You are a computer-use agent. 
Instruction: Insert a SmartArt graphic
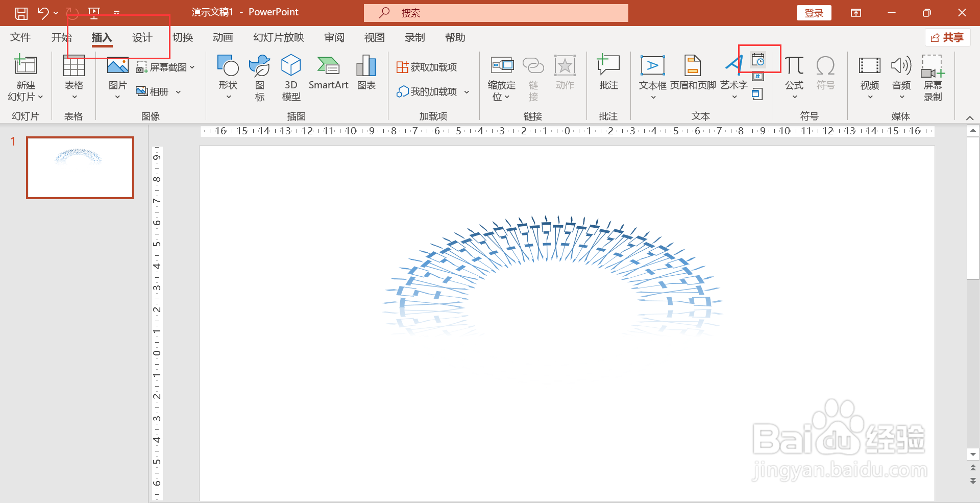[x=328, y=73]
